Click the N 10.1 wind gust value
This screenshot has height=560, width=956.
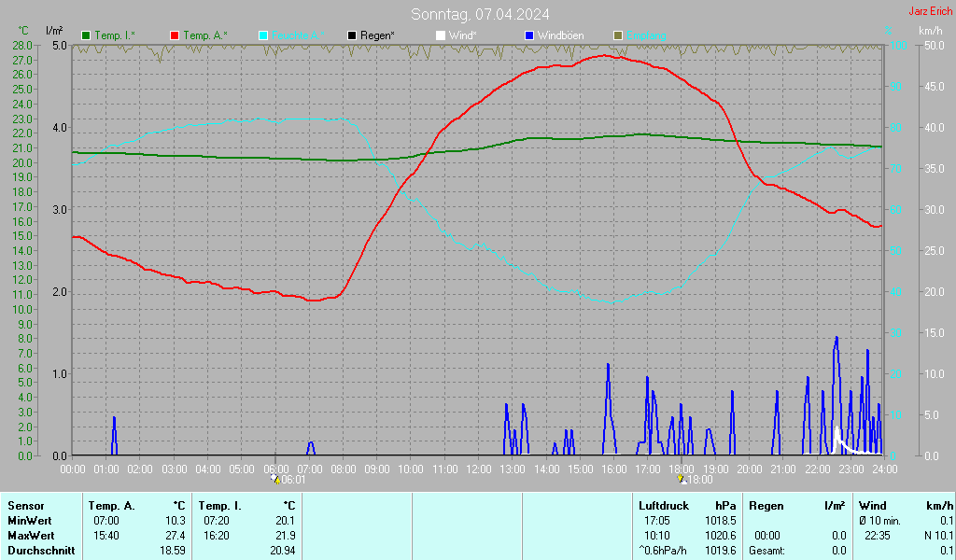pyautogui.click(x=938, y=536)
